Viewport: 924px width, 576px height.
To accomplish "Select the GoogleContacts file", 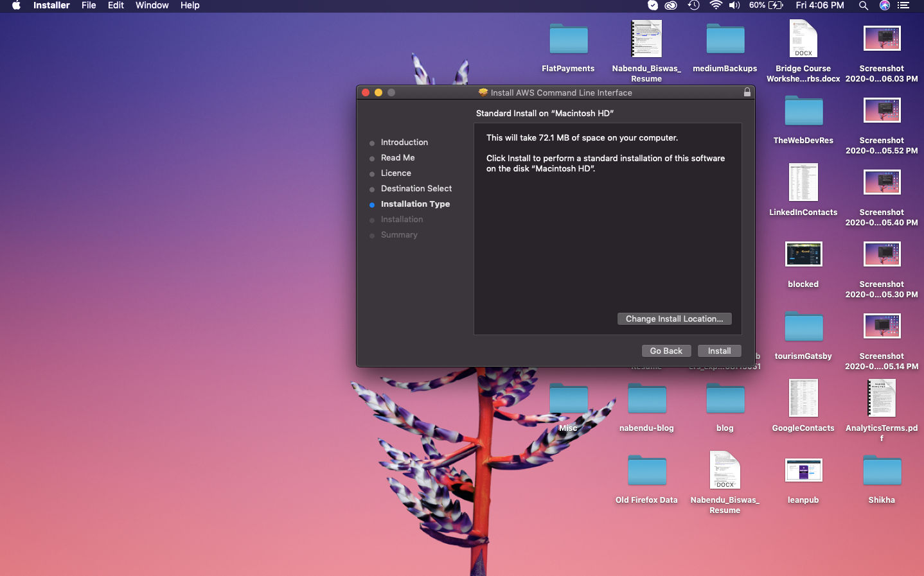I will [x=803, y=398].
